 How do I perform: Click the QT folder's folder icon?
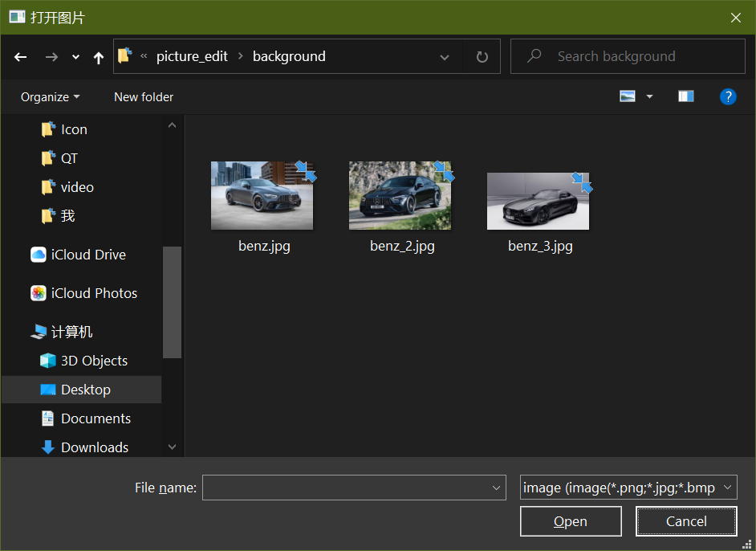click(x=48, y=158)
